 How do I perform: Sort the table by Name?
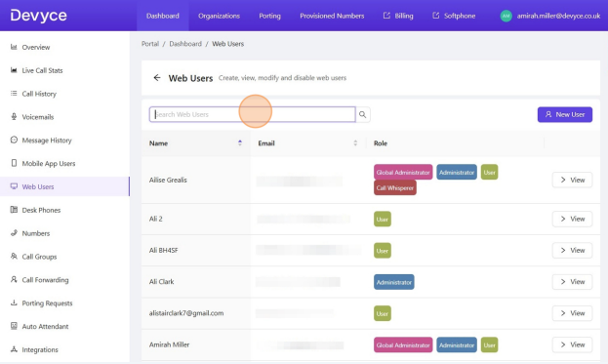point(195,143)
